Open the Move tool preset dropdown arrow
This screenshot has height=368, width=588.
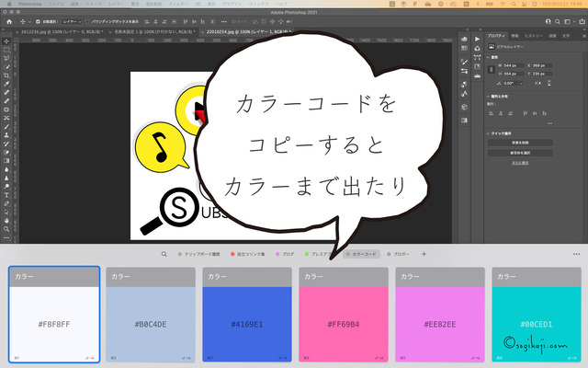(x=29, y=22)
